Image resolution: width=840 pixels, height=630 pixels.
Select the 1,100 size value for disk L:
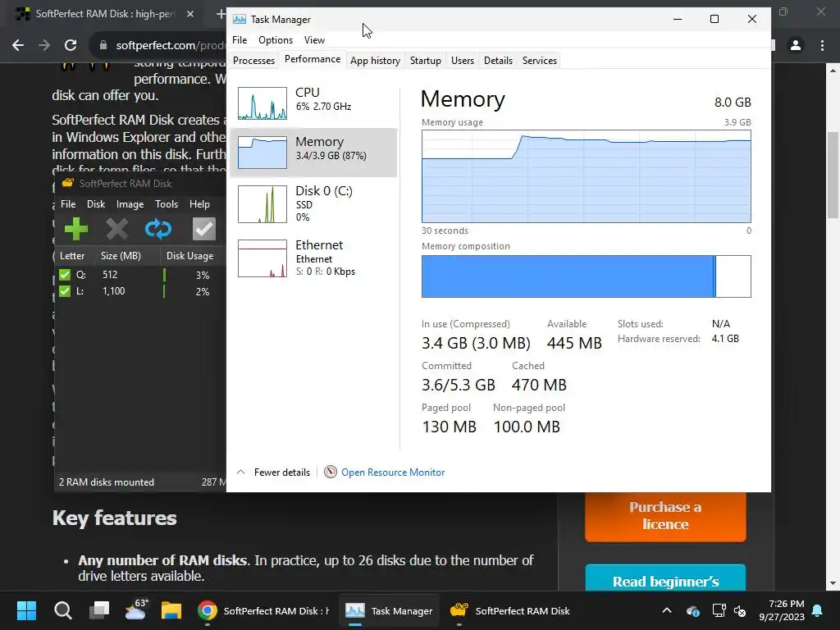point(113,291)
